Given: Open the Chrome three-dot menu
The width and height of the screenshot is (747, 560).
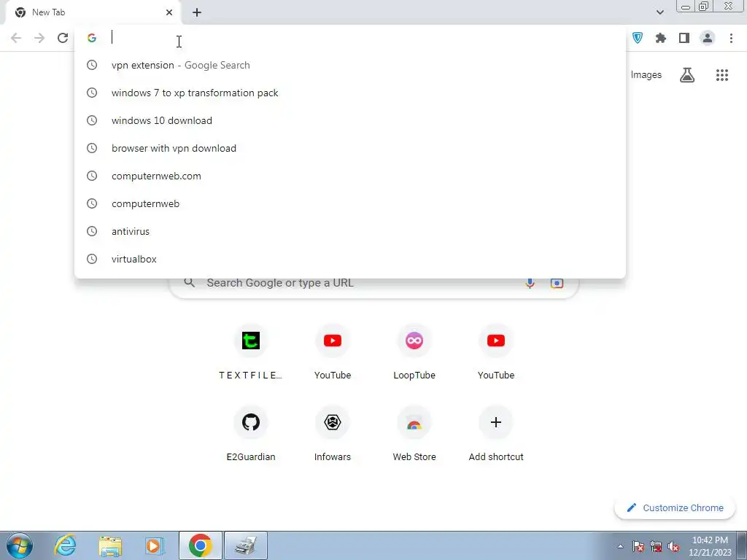Looking at the screenshot, I should click(731, 38).
